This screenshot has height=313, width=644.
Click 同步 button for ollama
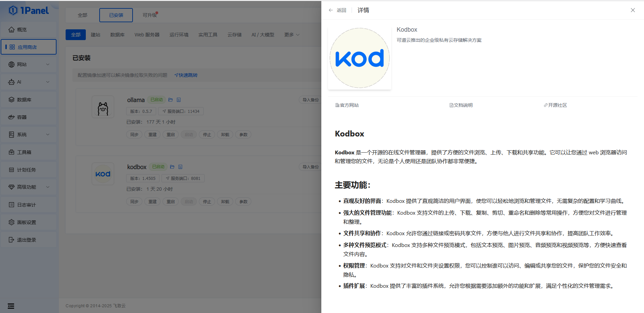click(134, 135)
